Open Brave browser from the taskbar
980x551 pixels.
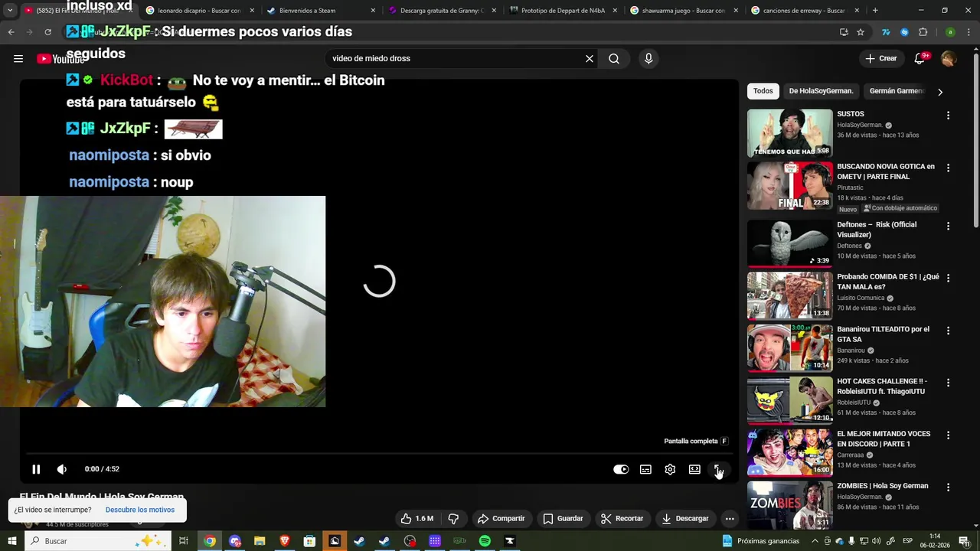click(x=285, y=541)
